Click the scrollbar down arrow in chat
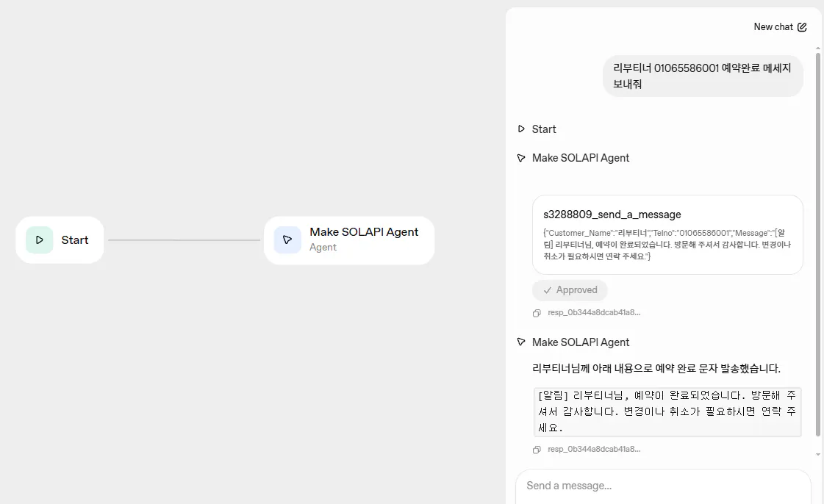The image size is (824, 504). pos(817,455)
